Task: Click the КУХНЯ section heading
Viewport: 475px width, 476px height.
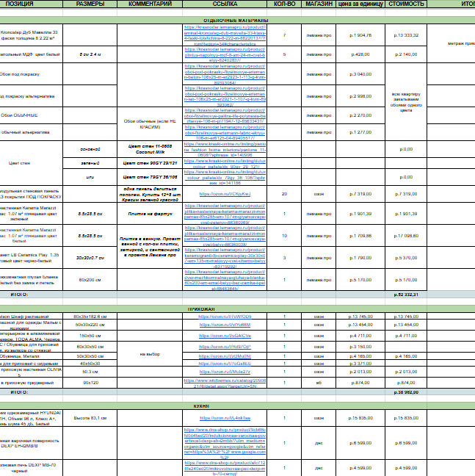Action: pyautogui.click(x=201, y=406)
